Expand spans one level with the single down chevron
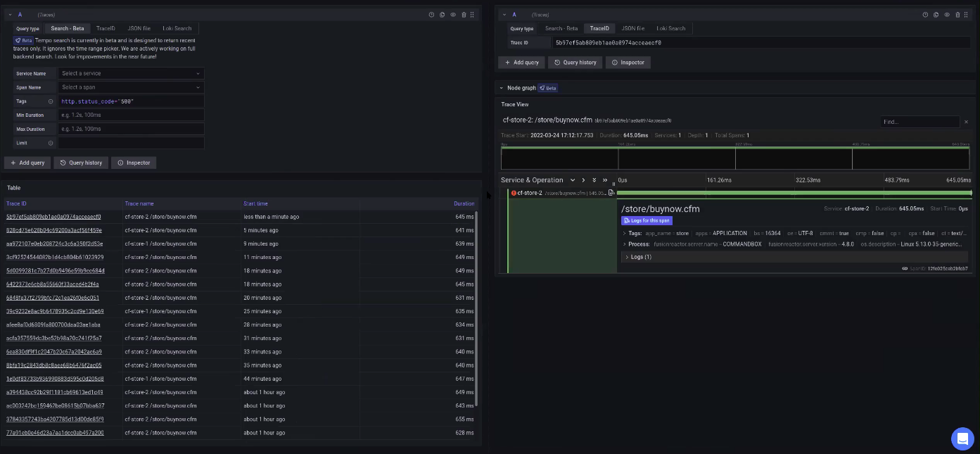The height and width of the screenshot is (454, 980). point(573,180)
